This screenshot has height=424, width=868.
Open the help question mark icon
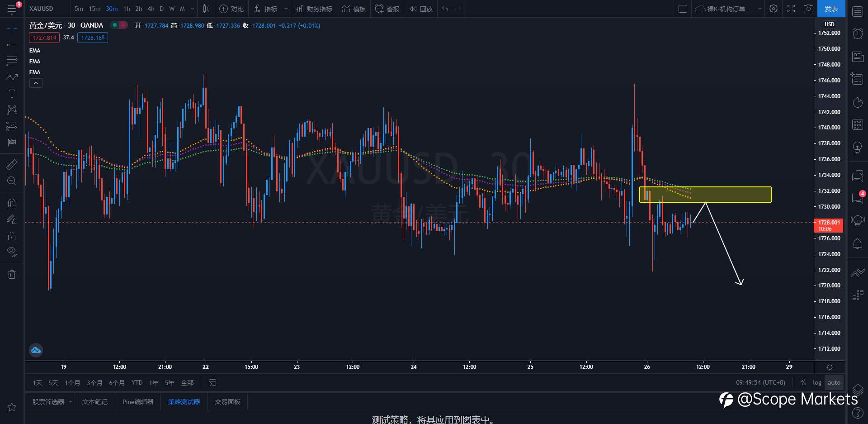[x=858, y=413]
